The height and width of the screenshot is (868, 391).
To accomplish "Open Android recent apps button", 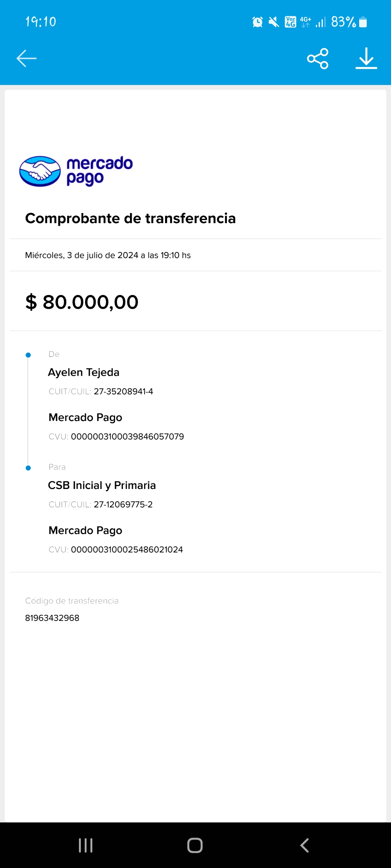I will 86,845.
